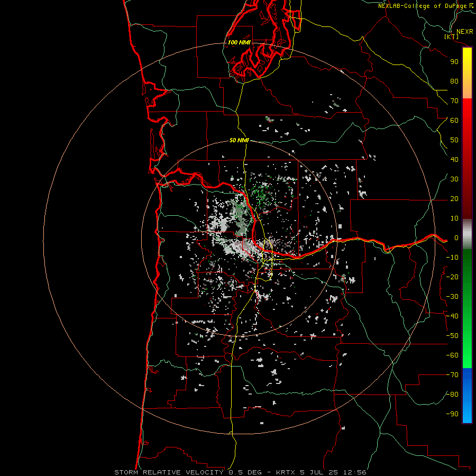Click the 12:56 timestamp in the caption

(x=354, y=472)
